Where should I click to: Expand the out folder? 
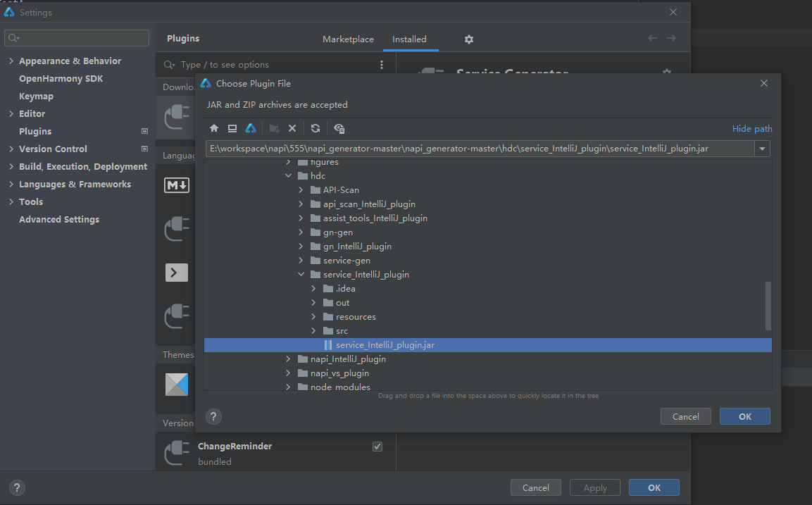[313, 302]
